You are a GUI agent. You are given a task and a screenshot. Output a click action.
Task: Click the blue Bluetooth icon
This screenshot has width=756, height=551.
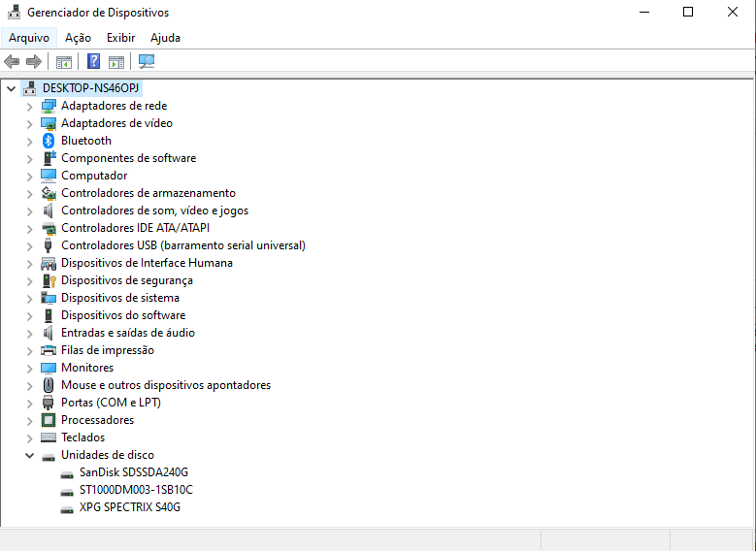click(x=49, y=141)
